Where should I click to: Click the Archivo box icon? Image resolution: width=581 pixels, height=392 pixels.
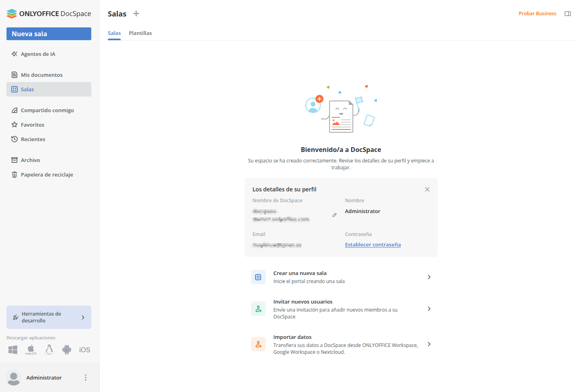pyautogui.click(x=14, y=160)
